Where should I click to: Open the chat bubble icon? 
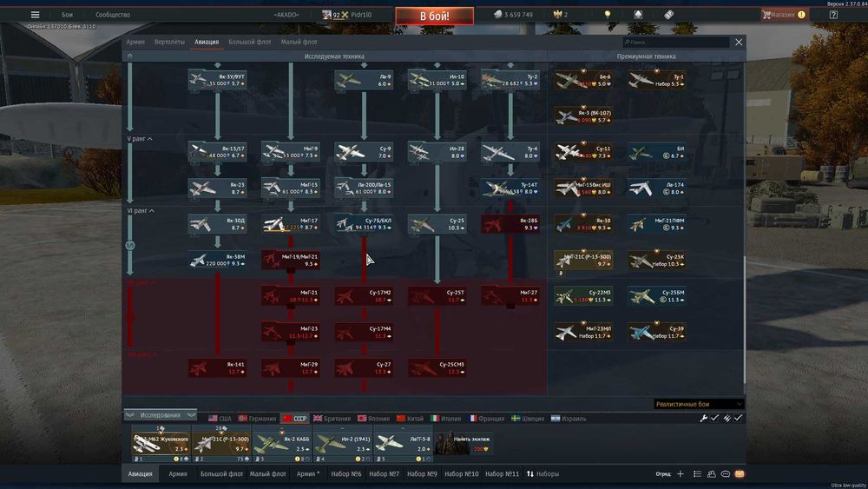725,474
